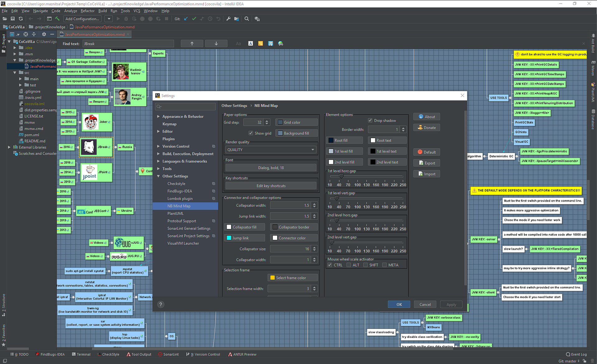Expand the Version Control settings section
This screenshot has width=597, height=364.
[x=158, y=146]
